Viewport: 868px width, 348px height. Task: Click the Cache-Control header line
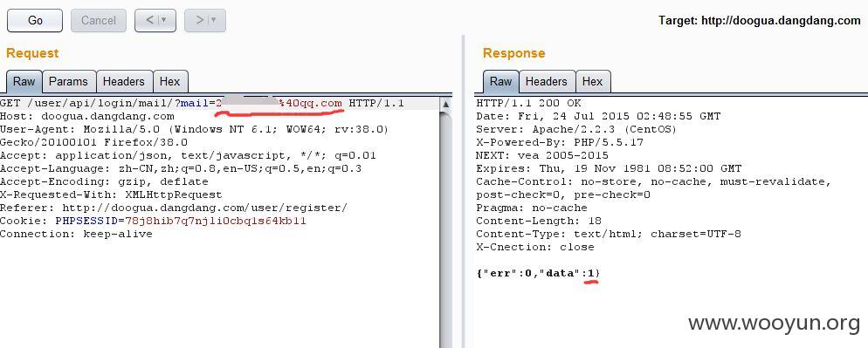click(x=654, y=181)
